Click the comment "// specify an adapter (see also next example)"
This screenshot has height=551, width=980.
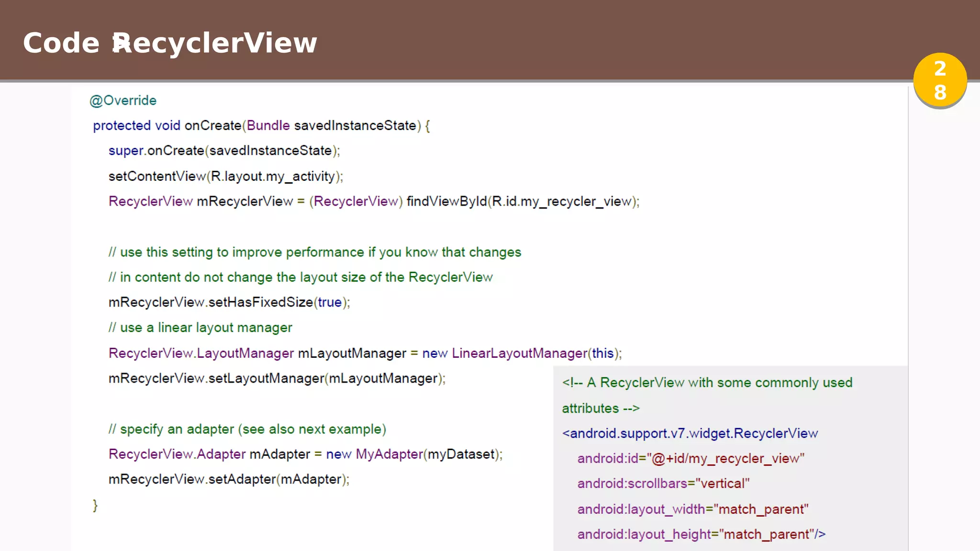[x=247, y=429]
